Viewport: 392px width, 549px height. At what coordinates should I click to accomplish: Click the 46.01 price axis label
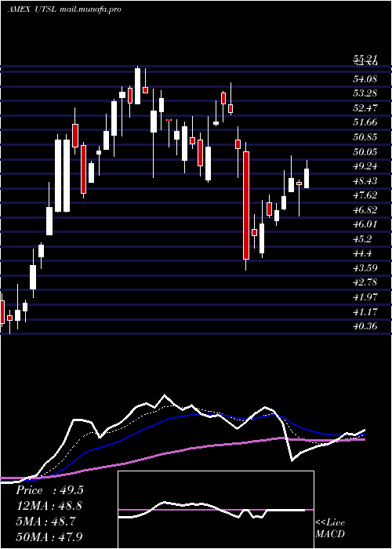click(x=365, y=224)
